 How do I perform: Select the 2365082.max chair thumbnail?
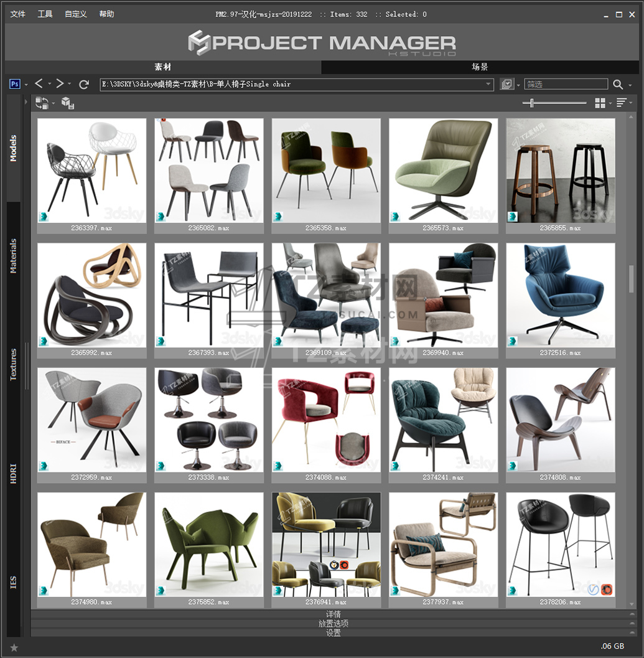pos(209,171)
